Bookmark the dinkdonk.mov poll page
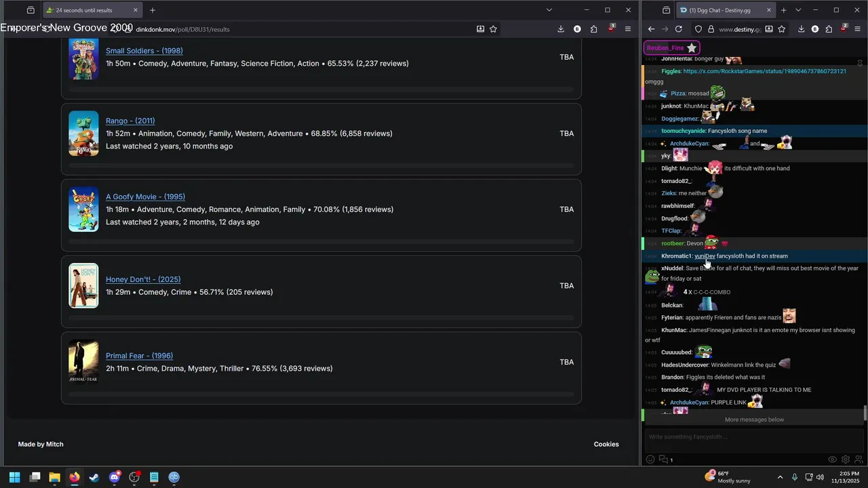The height and width of the screenshot is (488, 868). click(493, 29)
